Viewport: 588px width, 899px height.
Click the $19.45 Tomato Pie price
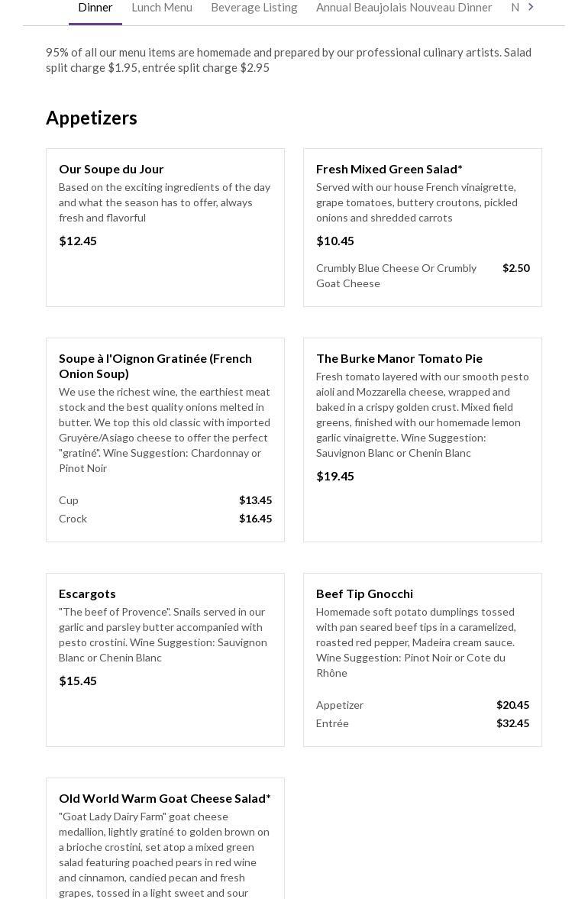click(335, 476)
